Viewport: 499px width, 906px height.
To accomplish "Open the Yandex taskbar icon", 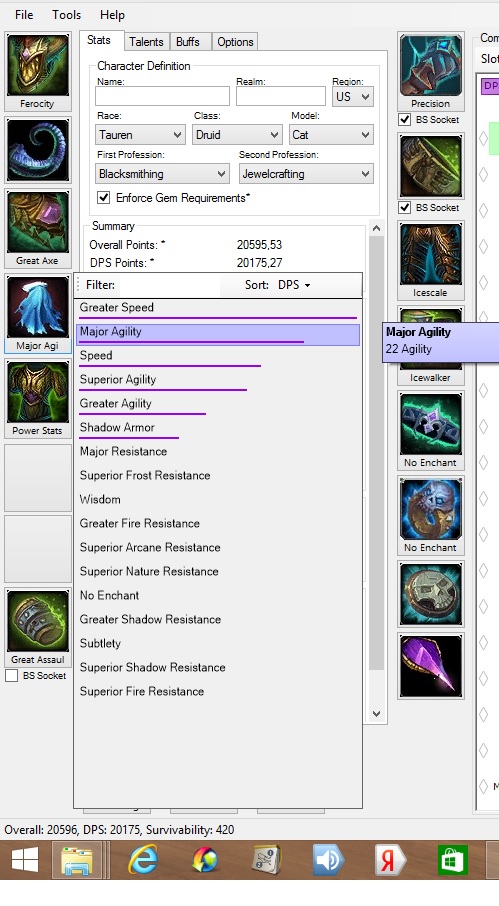I will pyautogui.click(x=392, y=860).
